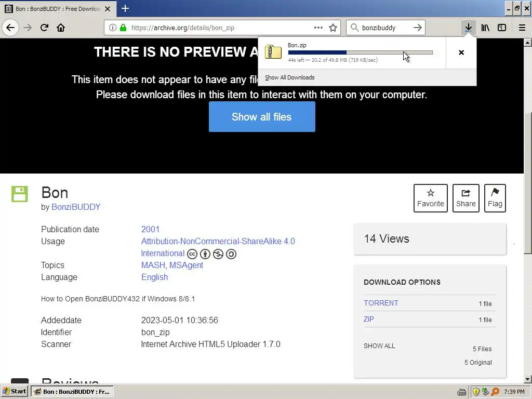The image size is (532, 399).
Task: Open Show All Downloads
Action: [x=290, y=77]
